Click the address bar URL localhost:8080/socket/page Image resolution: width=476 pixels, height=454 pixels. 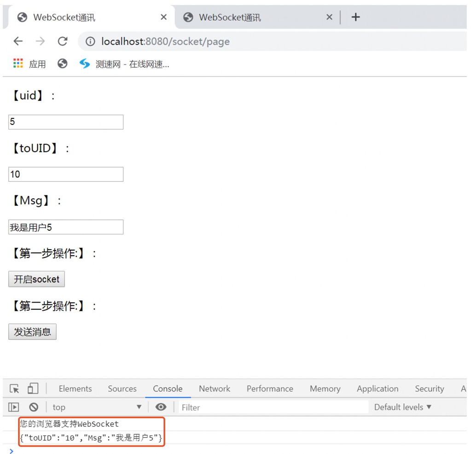click(165, 41)
